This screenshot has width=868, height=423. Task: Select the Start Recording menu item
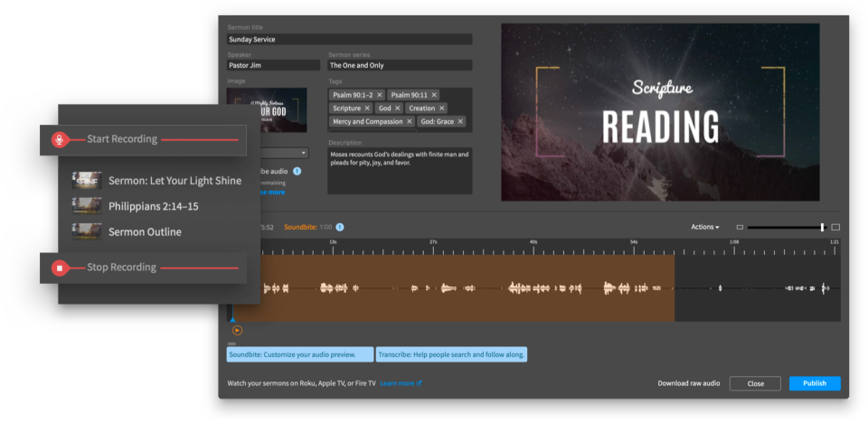[x=143, y=140]
